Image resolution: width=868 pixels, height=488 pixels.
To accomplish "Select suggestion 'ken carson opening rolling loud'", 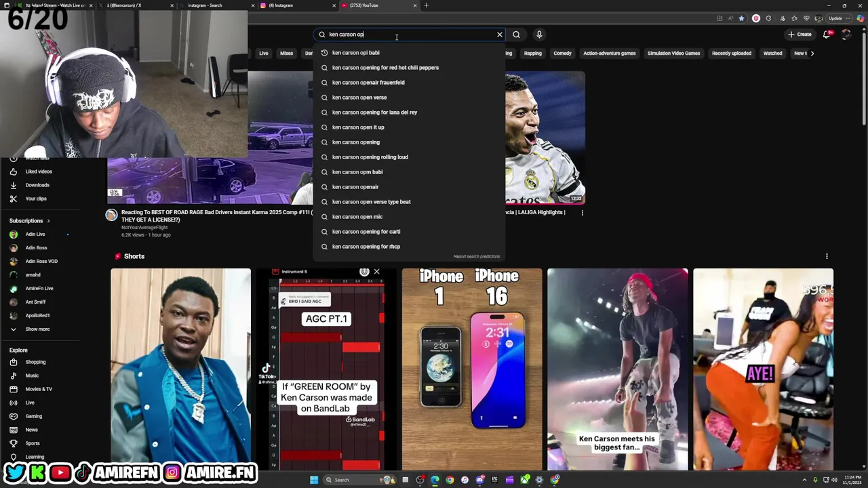I will pos(409,157).
